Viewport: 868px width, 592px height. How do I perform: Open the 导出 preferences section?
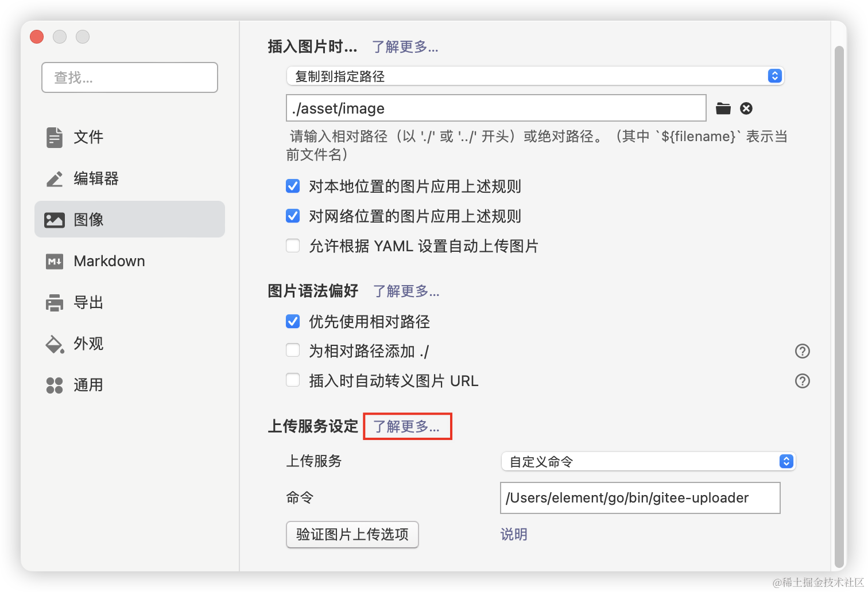(x=130, y=302)
